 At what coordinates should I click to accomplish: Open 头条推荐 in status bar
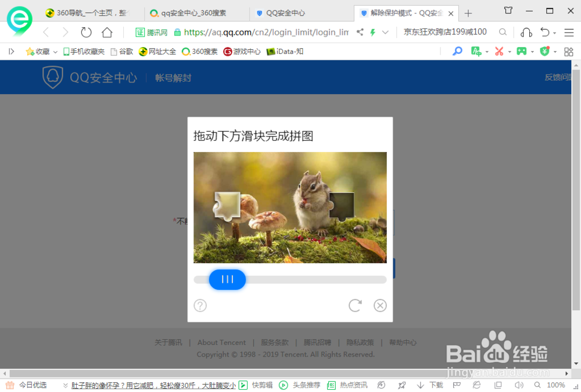point(300,386)
